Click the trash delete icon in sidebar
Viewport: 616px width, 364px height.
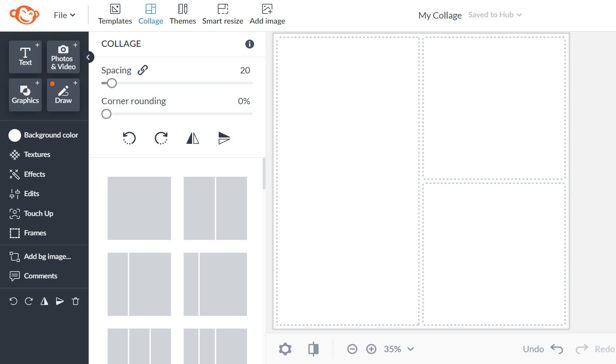tap(76, 301)
